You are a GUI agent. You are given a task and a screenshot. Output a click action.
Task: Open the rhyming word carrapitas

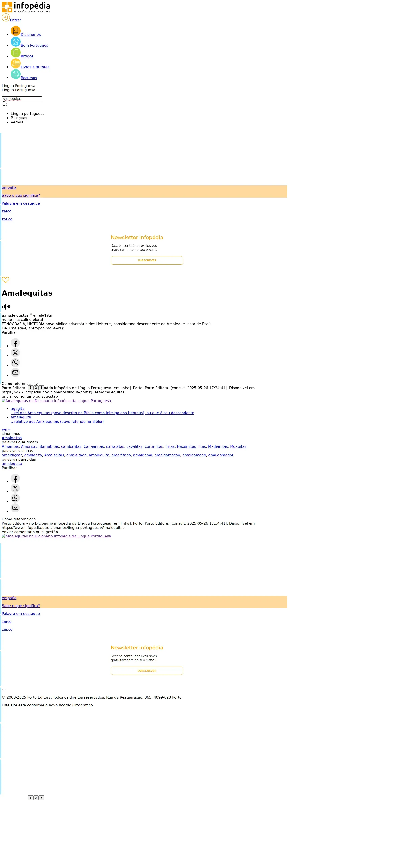click(115, 446)
